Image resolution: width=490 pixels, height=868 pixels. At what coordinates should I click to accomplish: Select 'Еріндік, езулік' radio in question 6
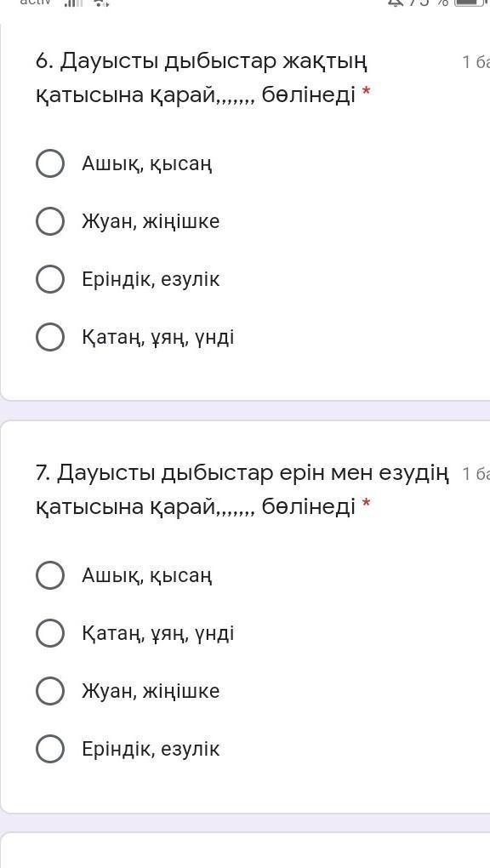click(50, 279)
